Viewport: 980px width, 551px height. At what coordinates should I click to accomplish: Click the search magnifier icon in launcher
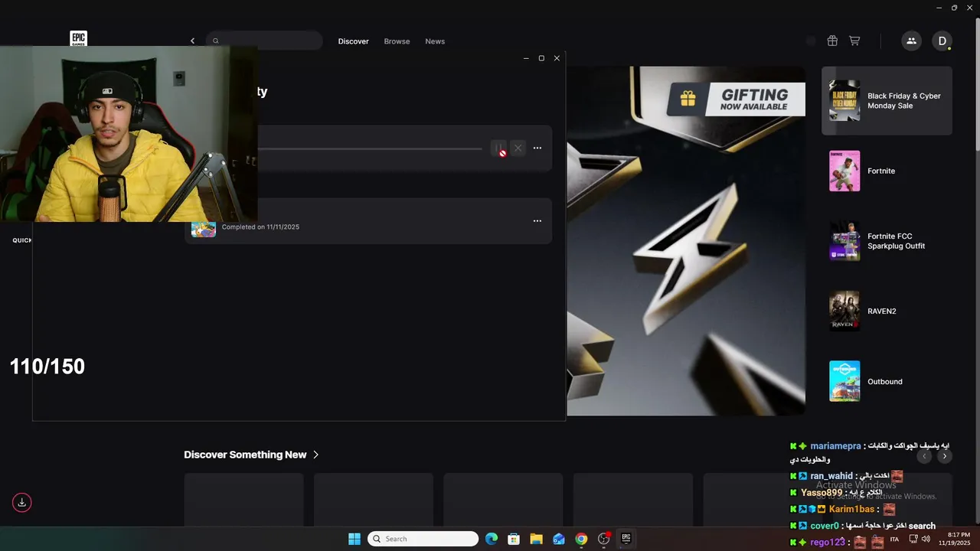tap(216, 41)
